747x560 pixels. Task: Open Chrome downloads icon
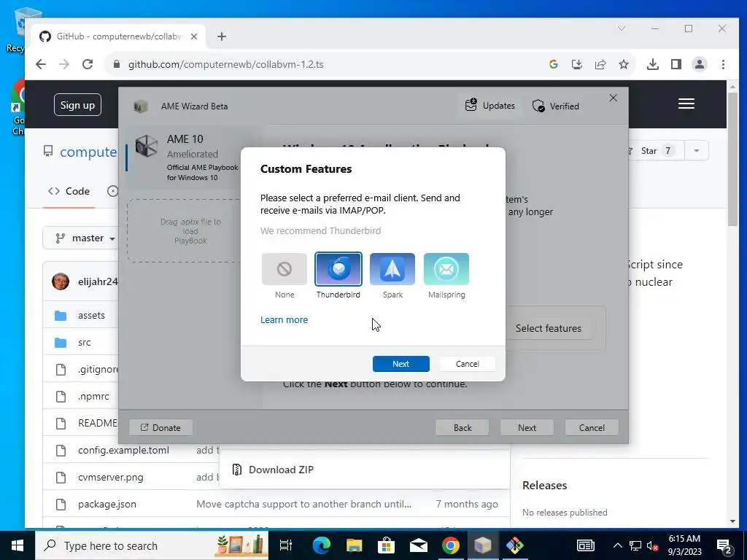(x=653, y=64)
